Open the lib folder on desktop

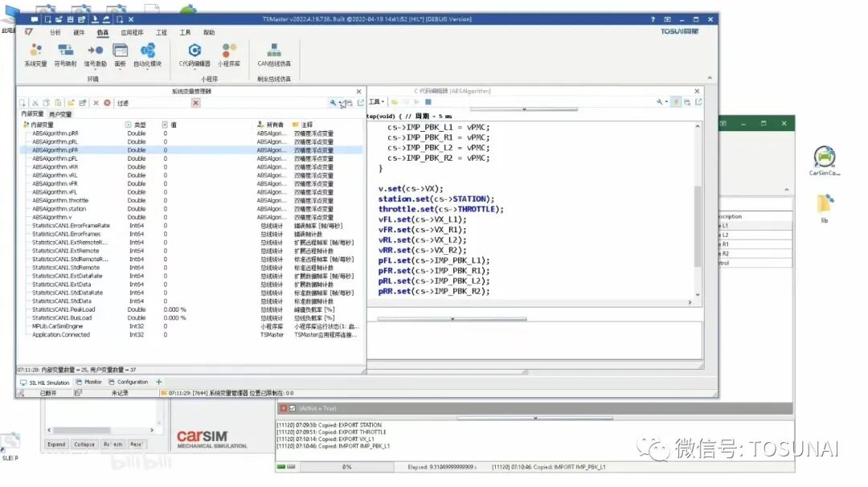coord(825,207)
